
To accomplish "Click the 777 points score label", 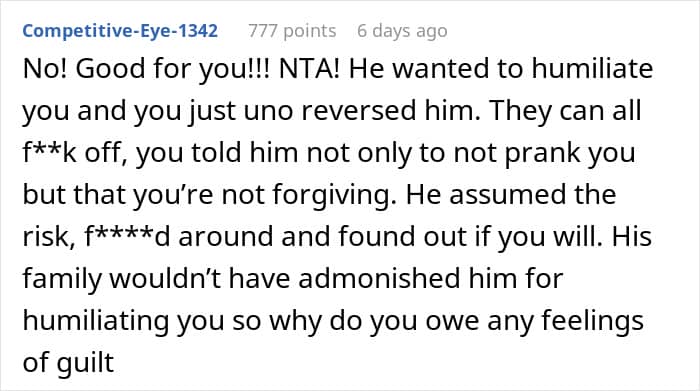I will [292, 31].
